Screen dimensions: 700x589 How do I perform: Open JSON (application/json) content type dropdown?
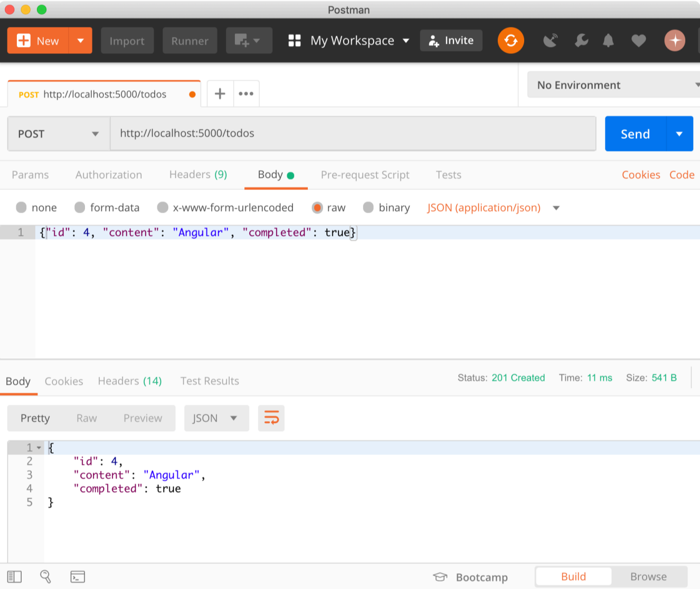click(x=493, y=207)
